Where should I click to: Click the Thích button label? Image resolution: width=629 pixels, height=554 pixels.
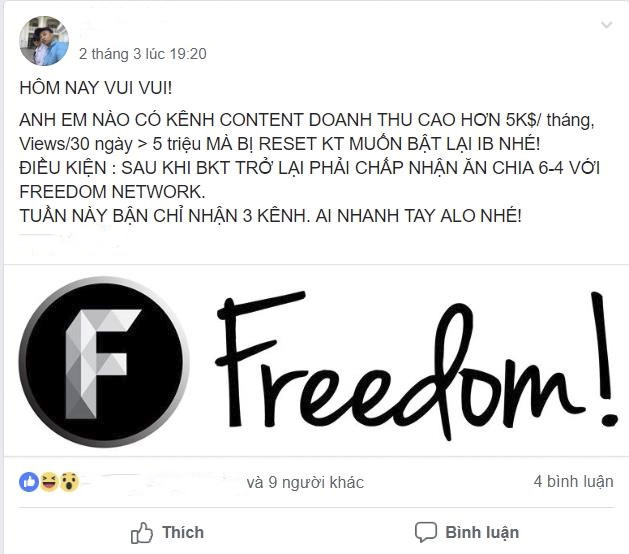(x=183, y=533)
